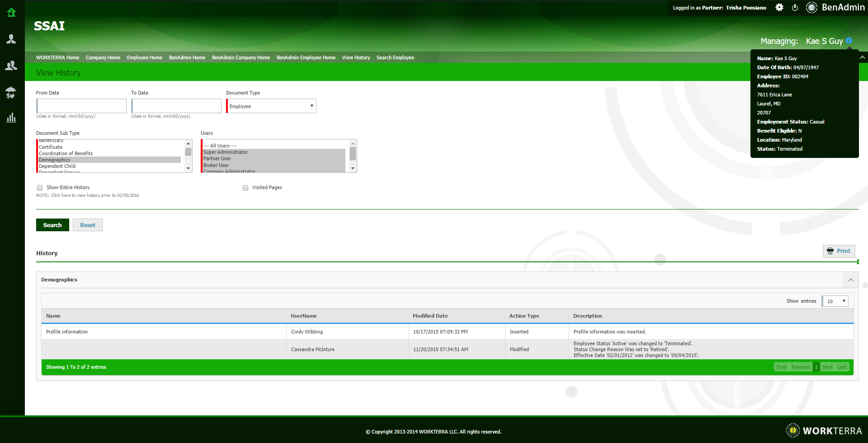The height and width of the screenshot is (443, 868).
Task: Tick the Visited Pages checkbox
Action: [x=245, y=188]
